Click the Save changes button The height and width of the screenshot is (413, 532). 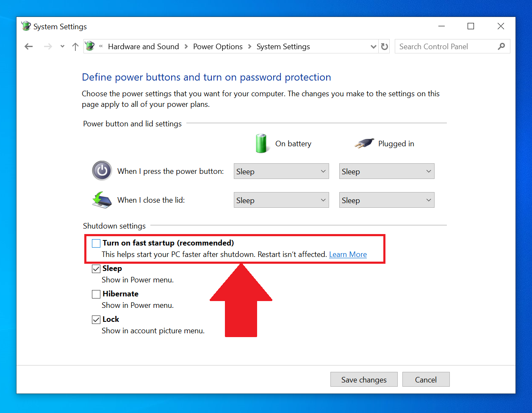pyautogui.click(x=363, y=379)
